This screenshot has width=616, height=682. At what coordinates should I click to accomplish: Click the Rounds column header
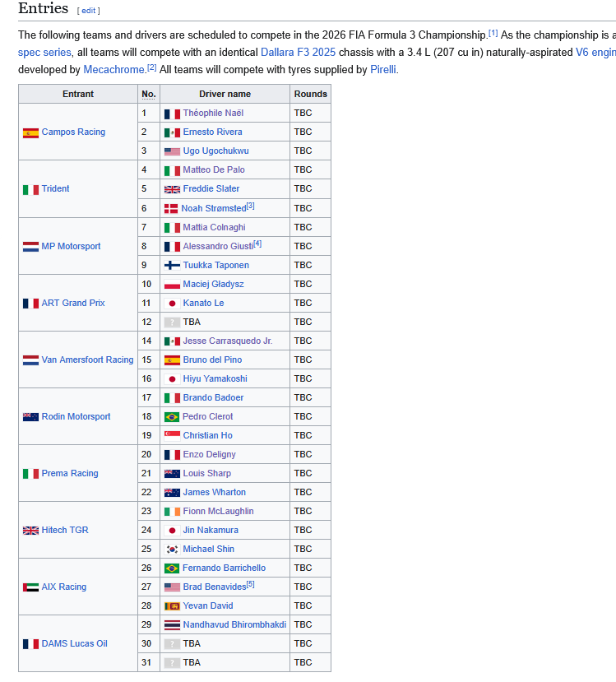310,94
